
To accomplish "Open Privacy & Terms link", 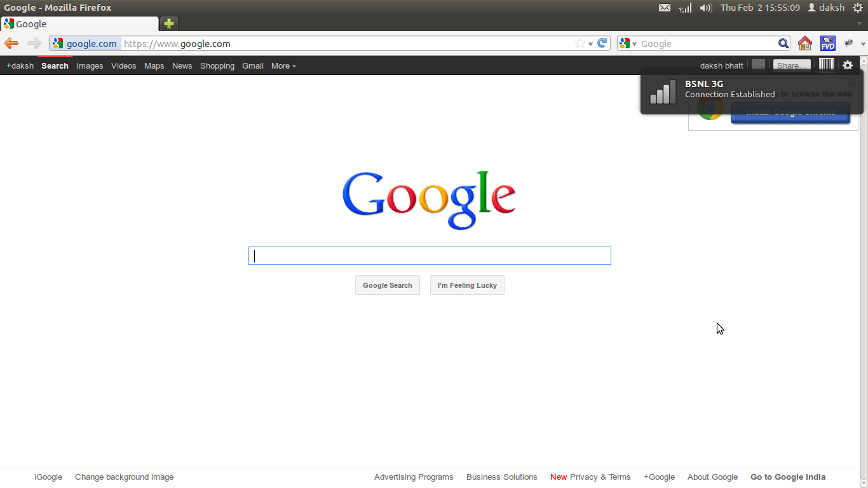I will [x=600, y=477].
